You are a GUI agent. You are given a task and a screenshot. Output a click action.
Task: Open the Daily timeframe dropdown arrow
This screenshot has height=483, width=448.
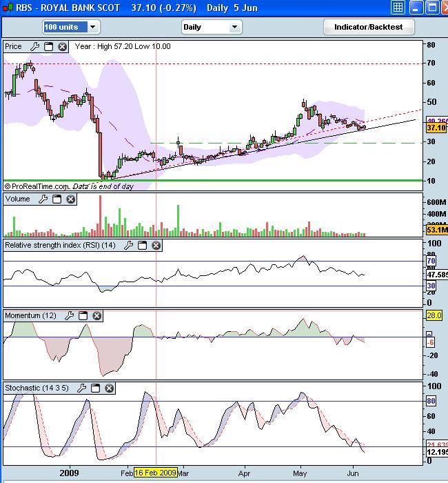coord(234,27)
